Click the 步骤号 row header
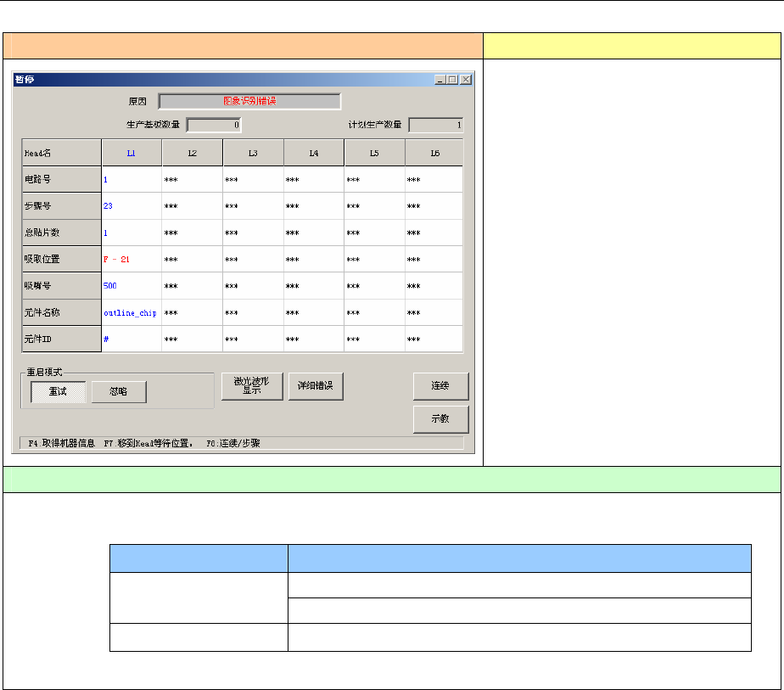This screenshot has height=690, width=784. pos(62,206)
